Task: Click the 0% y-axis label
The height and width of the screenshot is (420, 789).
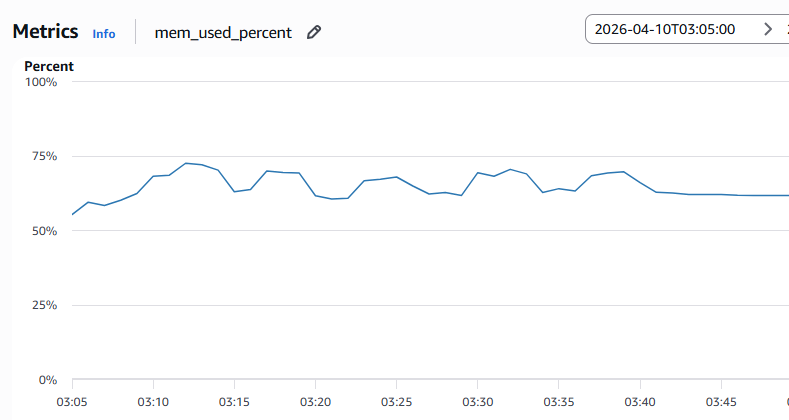Action: click(x=48, y=380)
